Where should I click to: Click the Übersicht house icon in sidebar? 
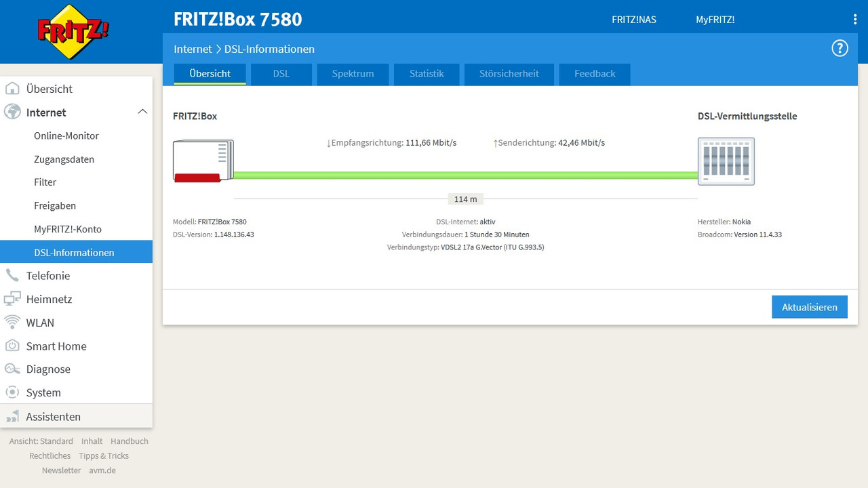click(12, 89)
